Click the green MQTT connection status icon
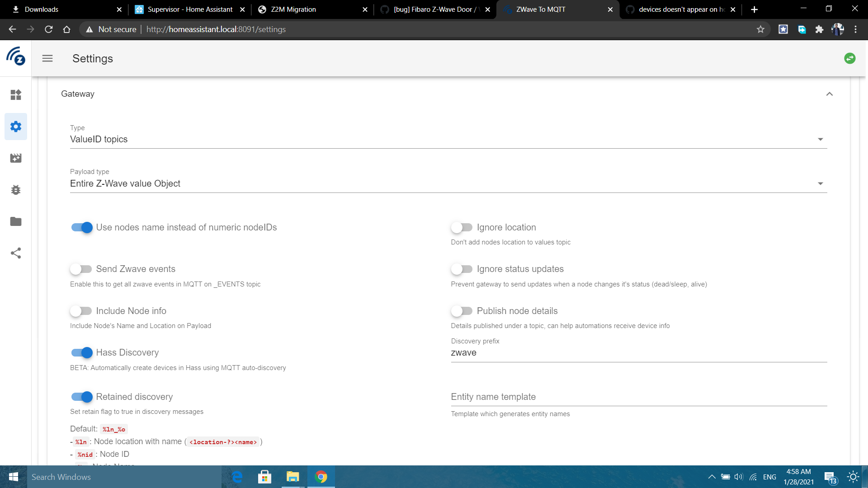Screen dimensions: 868x488 pos(850,58)
